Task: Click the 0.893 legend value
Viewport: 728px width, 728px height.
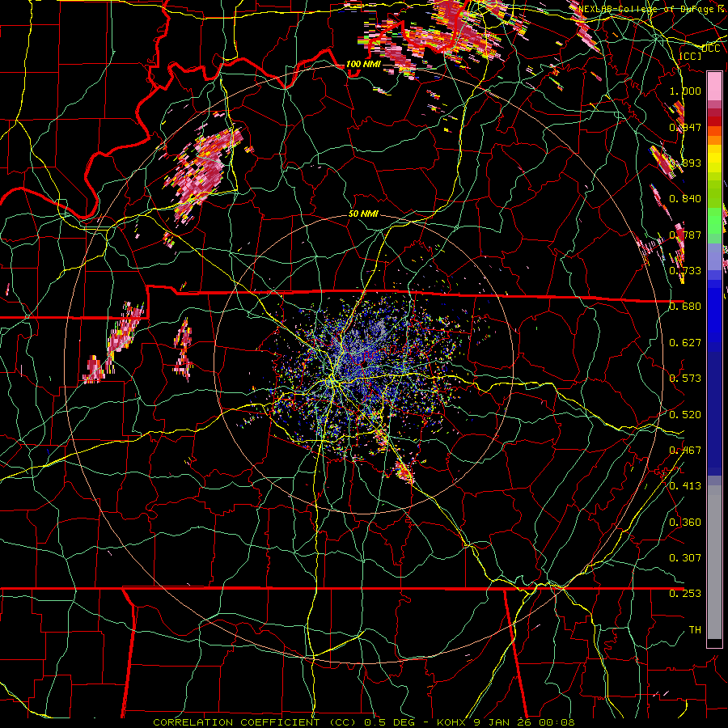Action: coord(685,163)
